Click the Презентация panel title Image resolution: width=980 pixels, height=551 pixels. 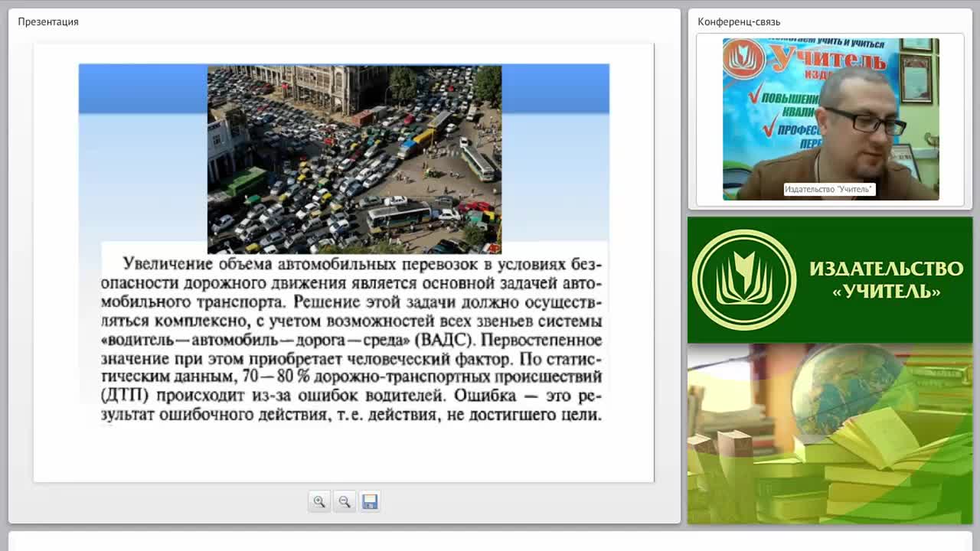[48, 21]
